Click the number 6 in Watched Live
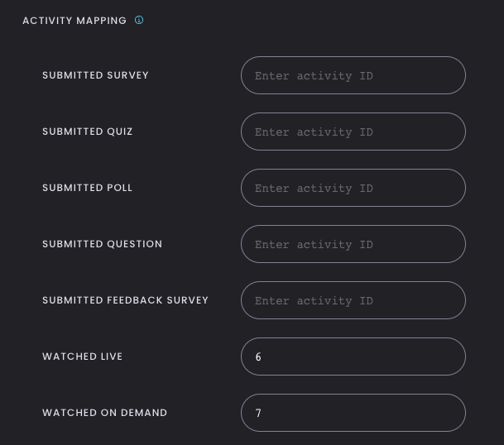504x445 pixels. 258,356
